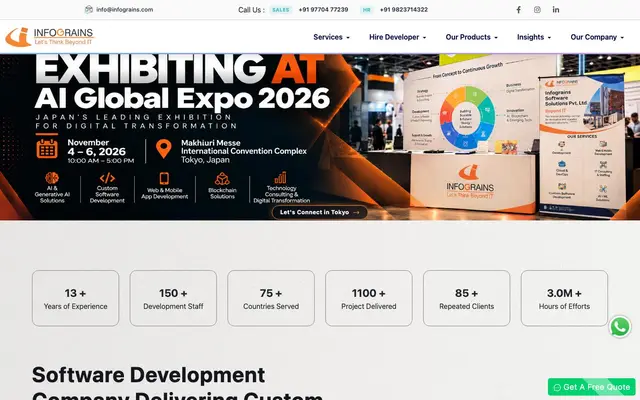The height and width of the screenshot is (400, 640).
Task: Open the LinkedIn social icon
Action: pos(556,10)
